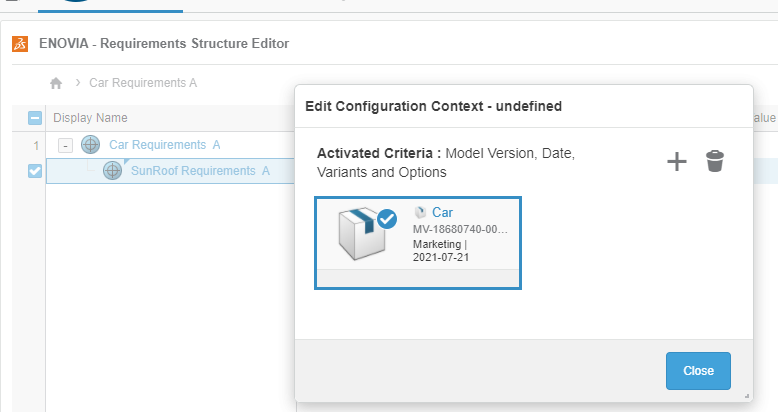This screenshot has width=778, height=412.
Task: Open the Car model link
Action: (x=442, y=213)
